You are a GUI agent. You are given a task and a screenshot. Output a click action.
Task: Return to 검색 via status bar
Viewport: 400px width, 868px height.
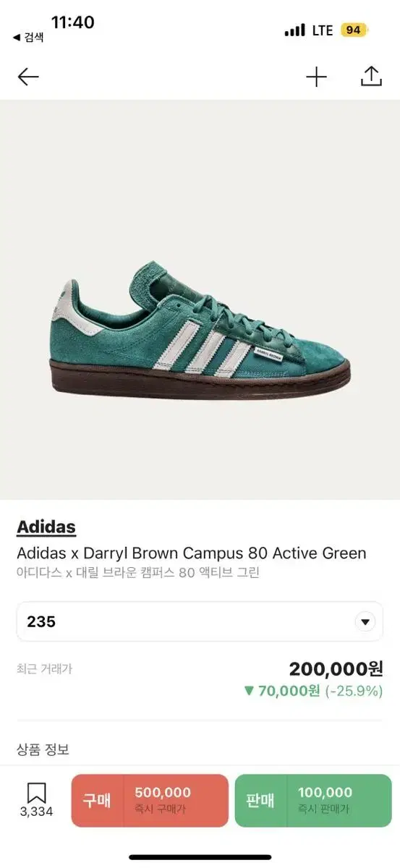(x=27, y=36)
